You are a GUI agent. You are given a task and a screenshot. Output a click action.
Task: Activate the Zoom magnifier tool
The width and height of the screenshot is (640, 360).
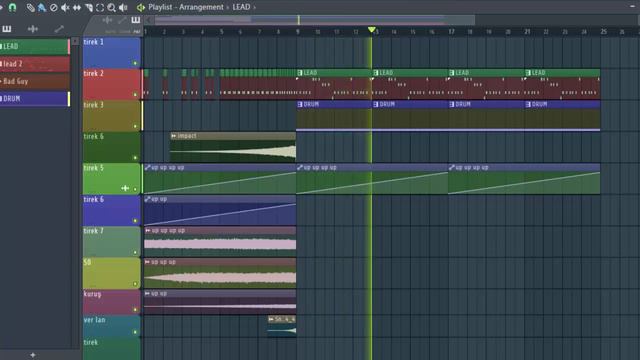[111, 7]
